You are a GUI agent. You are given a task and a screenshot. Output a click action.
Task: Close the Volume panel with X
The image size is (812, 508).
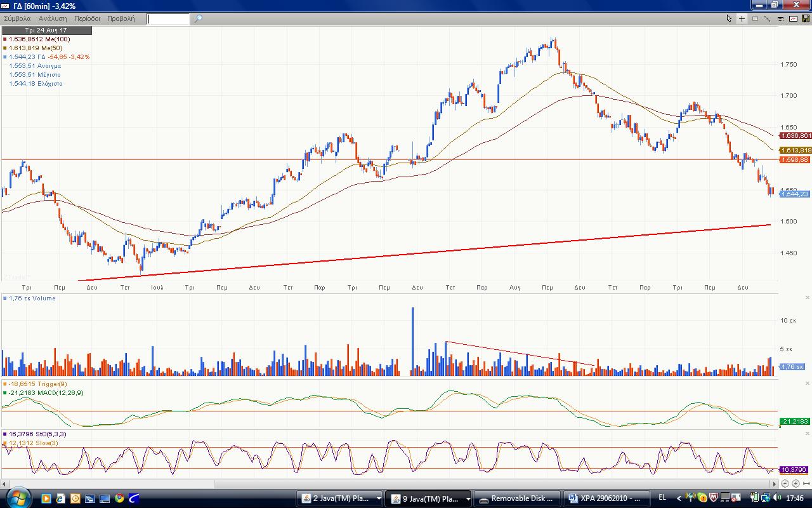point(808,297)
